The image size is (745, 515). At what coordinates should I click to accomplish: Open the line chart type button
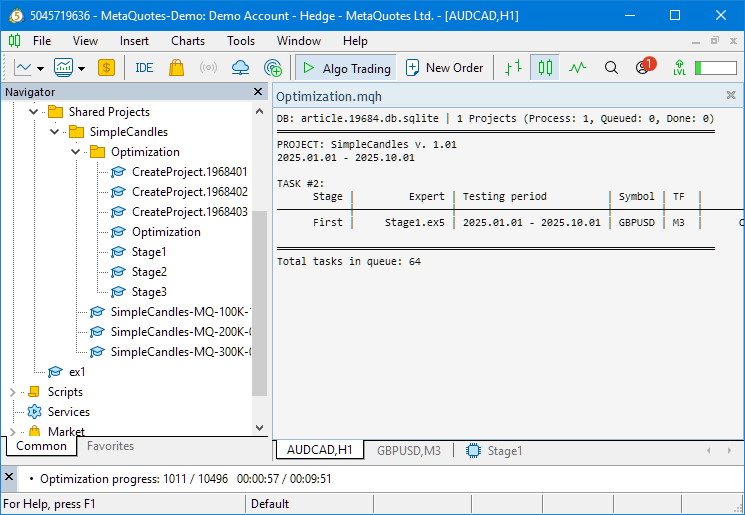[x=22, y=68]
